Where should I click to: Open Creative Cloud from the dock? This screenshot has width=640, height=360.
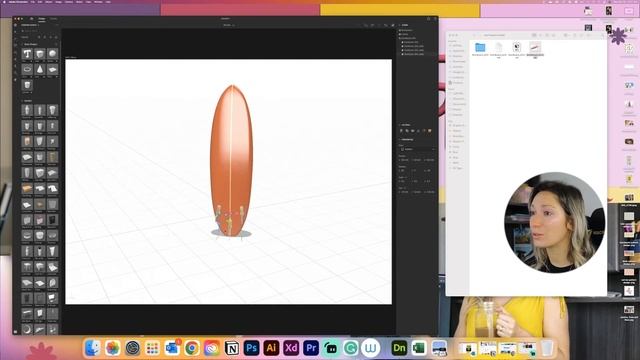pyautogui.click(x=212, y=348)
